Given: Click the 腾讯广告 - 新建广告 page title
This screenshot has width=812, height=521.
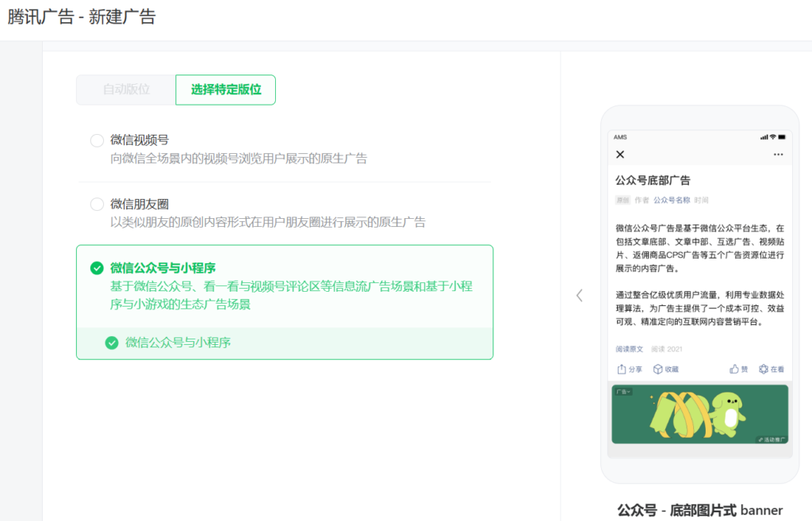Looking at the screenshot, I should point(82,17).
